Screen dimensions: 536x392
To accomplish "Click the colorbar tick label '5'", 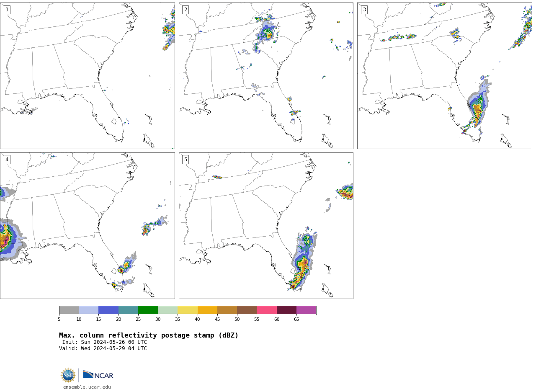I will [x=59, y=319].
